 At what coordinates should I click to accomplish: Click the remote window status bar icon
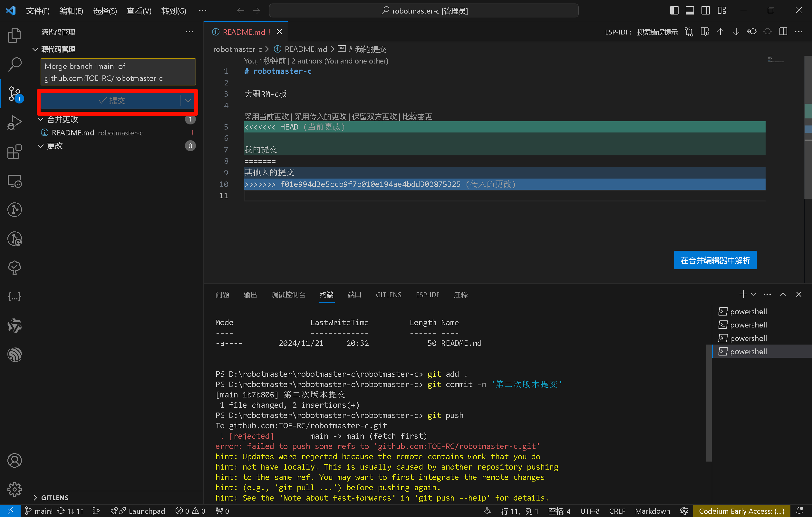click(x=10, y=511)
